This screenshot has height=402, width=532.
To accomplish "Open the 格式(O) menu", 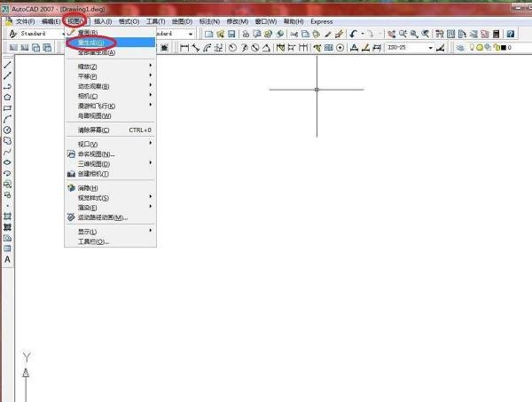I will (129, 21).
